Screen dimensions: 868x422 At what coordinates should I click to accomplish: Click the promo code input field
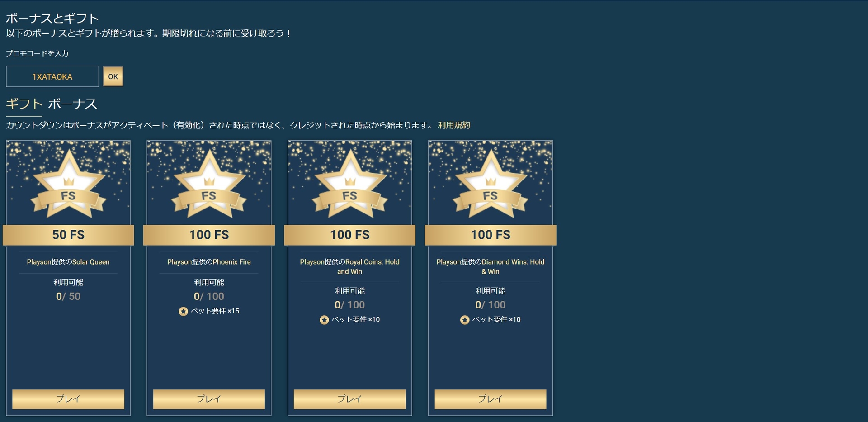point(52,76)
